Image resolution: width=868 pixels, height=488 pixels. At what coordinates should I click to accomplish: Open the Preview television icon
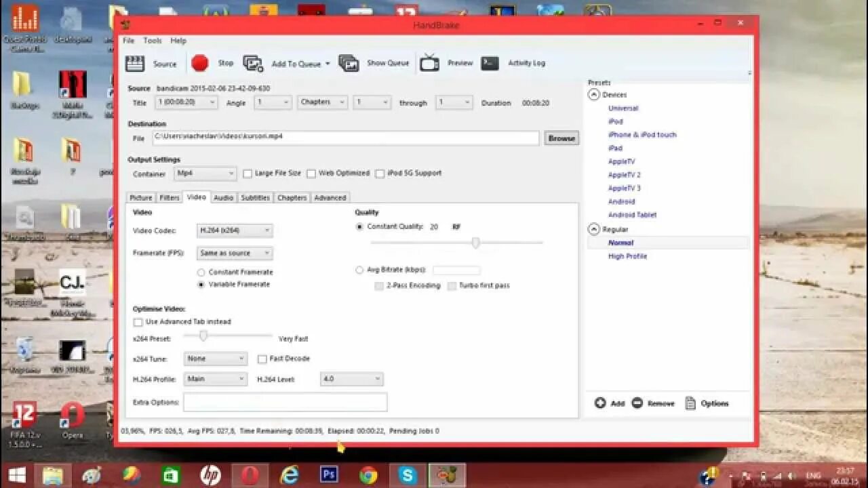point(429,63)
